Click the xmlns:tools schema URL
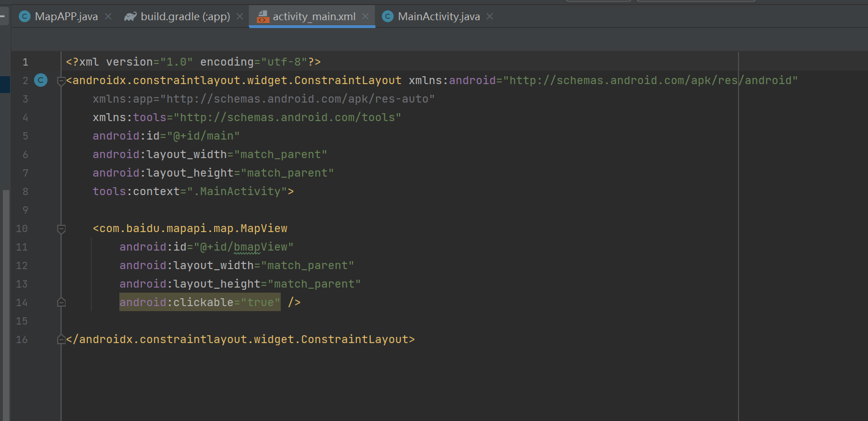Image resolution: width=868 pixels, height=421 pixels. click(x=288, y=117)
